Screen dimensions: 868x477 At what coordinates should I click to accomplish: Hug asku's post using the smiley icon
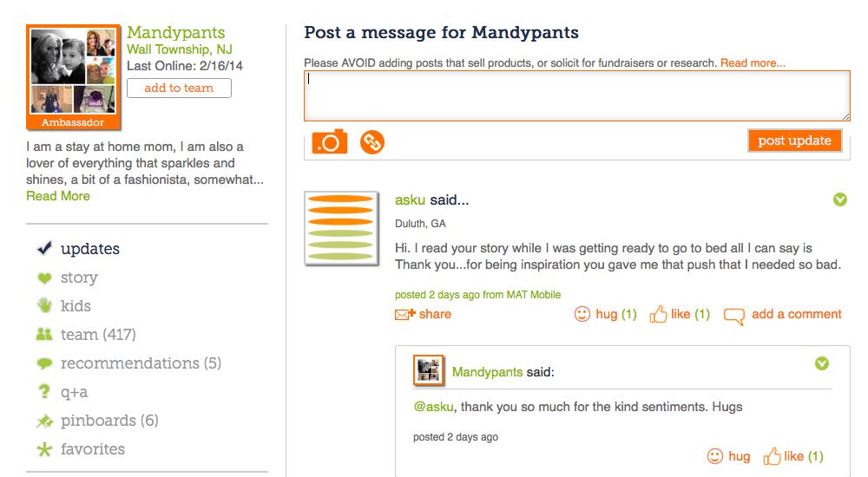[582, 314]
